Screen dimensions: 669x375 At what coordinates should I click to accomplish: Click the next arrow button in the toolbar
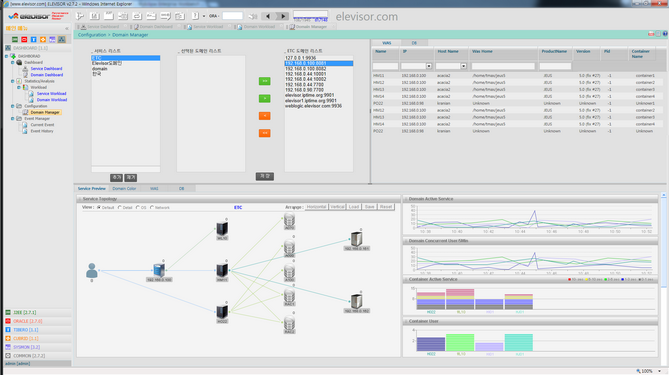click(x=282, y=16)
